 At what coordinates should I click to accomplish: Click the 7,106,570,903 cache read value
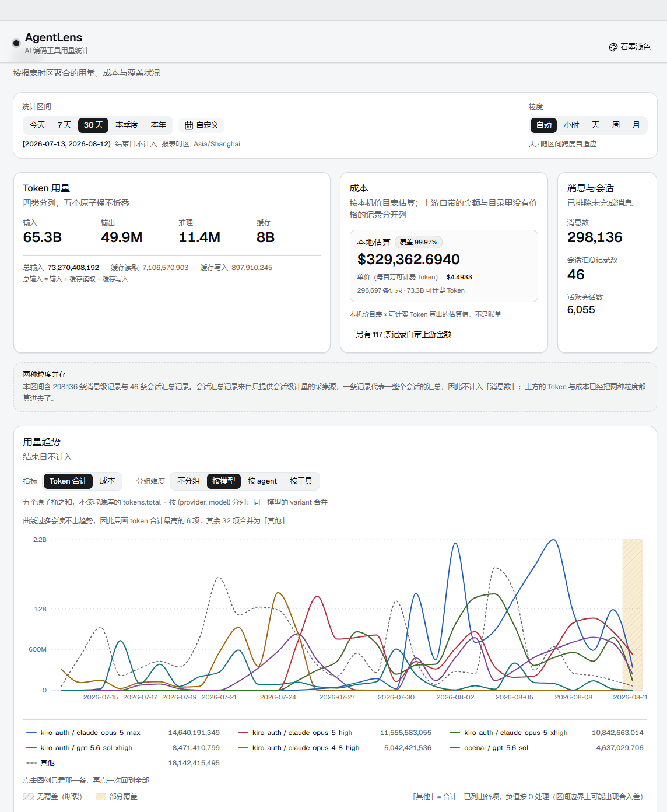pos(166,268)
